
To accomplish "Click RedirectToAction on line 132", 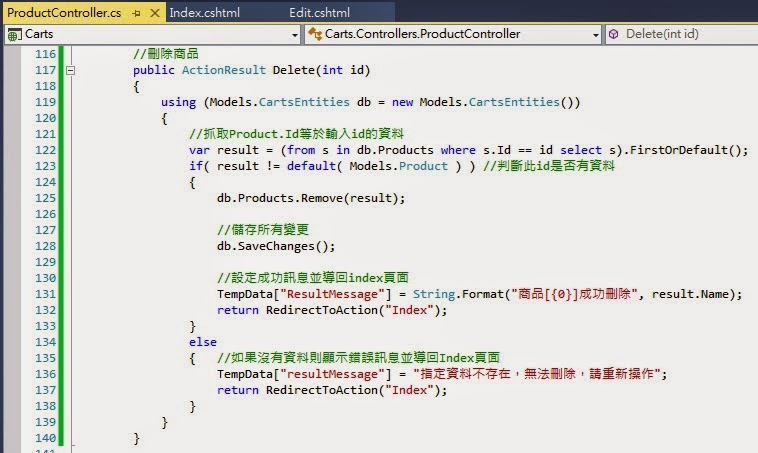I will [321, 310].
